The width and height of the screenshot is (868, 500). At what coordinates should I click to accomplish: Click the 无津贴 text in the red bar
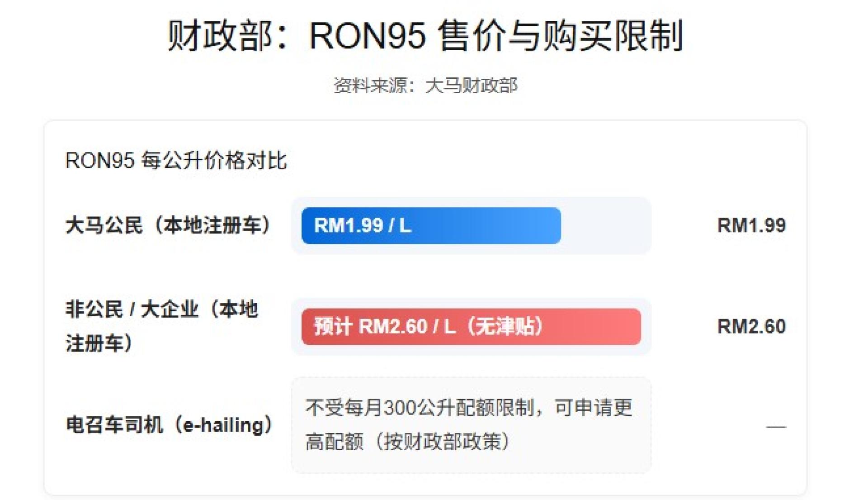tap(505, 326)
